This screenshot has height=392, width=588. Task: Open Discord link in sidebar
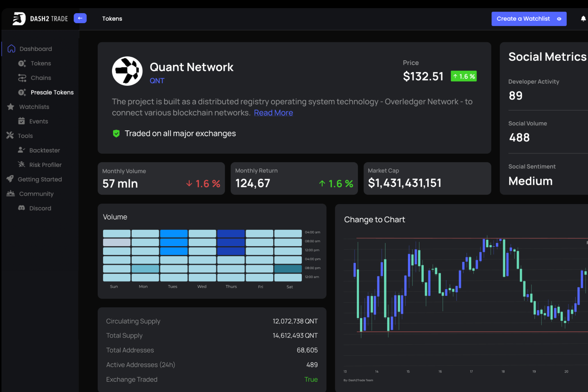40,208
